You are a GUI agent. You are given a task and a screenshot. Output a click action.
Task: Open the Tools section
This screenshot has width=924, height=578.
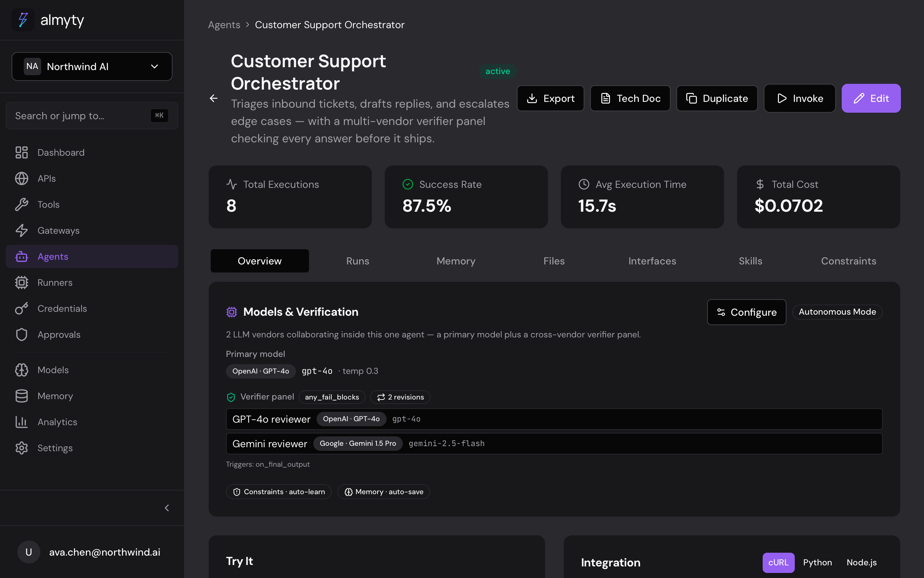tap(92, 204)
